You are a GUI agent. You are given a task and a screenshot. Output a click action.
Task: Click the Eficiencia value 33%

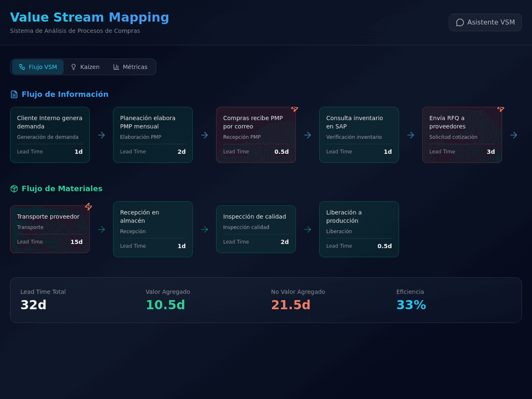click(411, 305)
